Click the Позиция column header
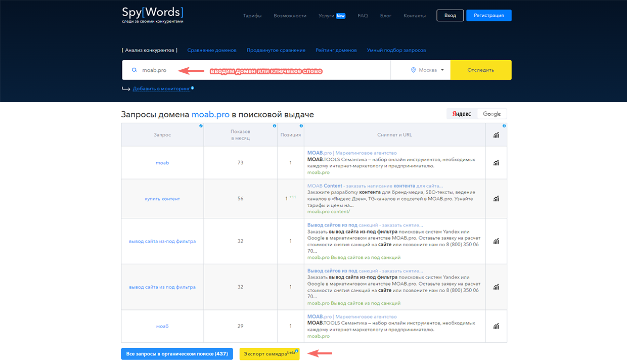This screenshot has width=627, height=364. (x=291, y=135)
